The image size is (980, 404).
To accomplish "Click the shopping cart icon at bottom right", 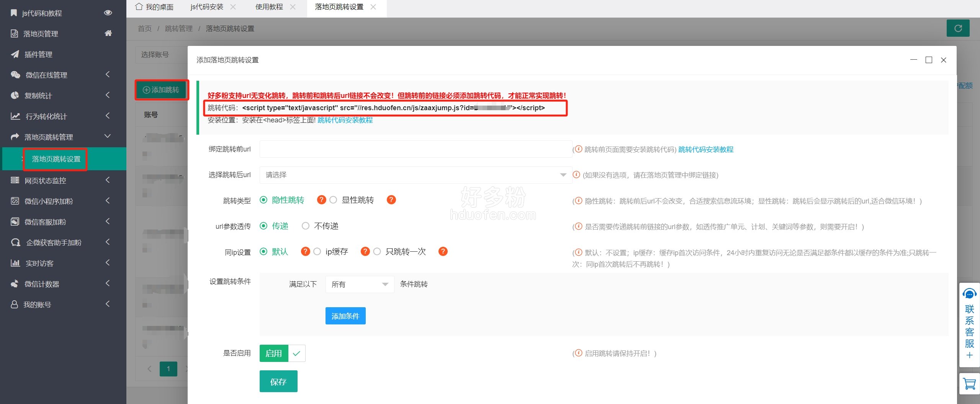I will coord(969,383).
